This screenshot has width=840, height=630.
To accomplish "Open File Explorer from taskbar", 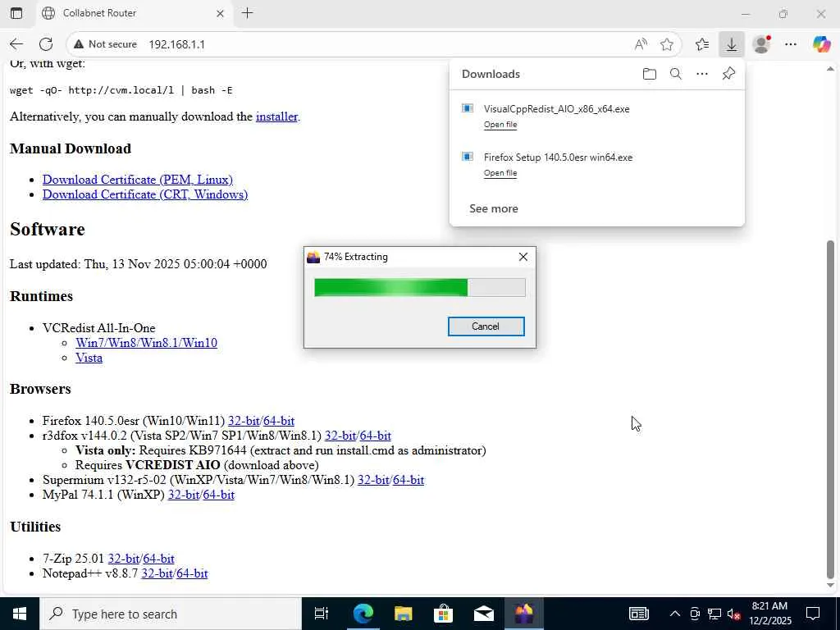I will [403, 614].
